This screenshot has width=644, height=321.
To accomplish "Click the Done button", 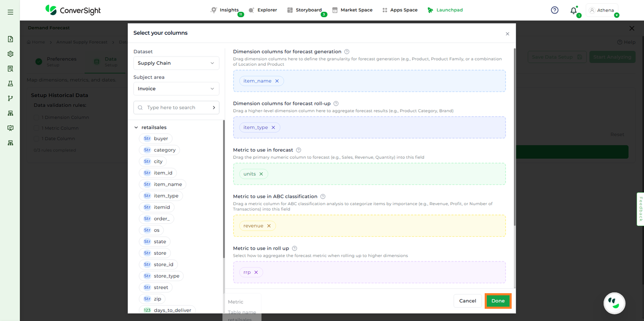I will point(498,301).
